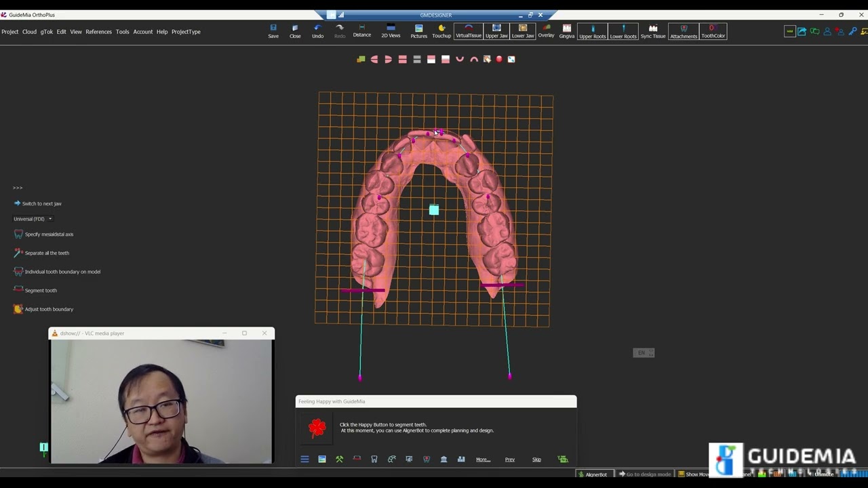This screenshot has width=868, height=488.
Task: Open the Universal (FDI) numbering dropdown
Action: click(x=33, y=219)
